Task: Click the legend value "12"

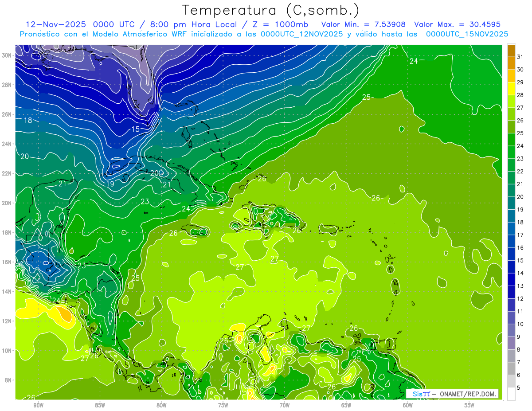Action: point(520,299)
